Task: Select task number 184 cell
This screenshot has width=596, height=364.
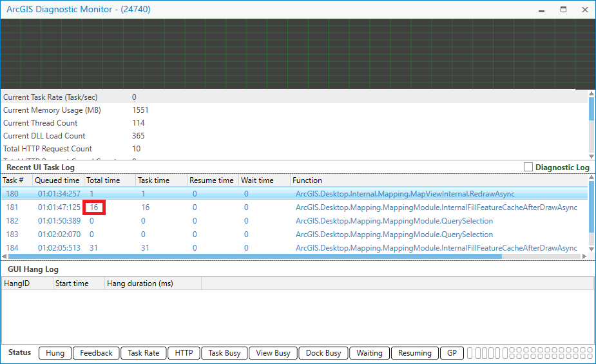Action: tap(12, 248)
